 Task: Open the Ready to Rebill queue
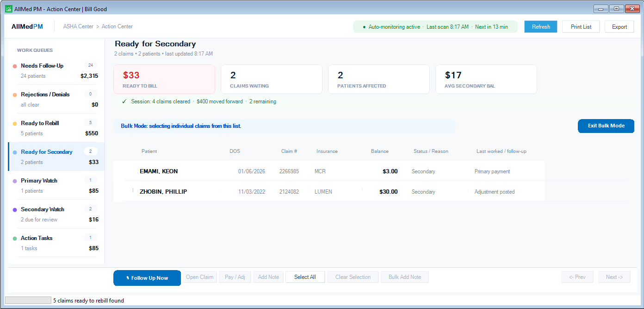56,128
